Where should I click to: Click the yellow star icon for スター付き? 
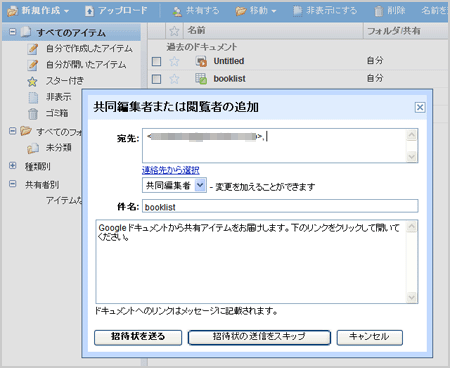coord(32,81)
